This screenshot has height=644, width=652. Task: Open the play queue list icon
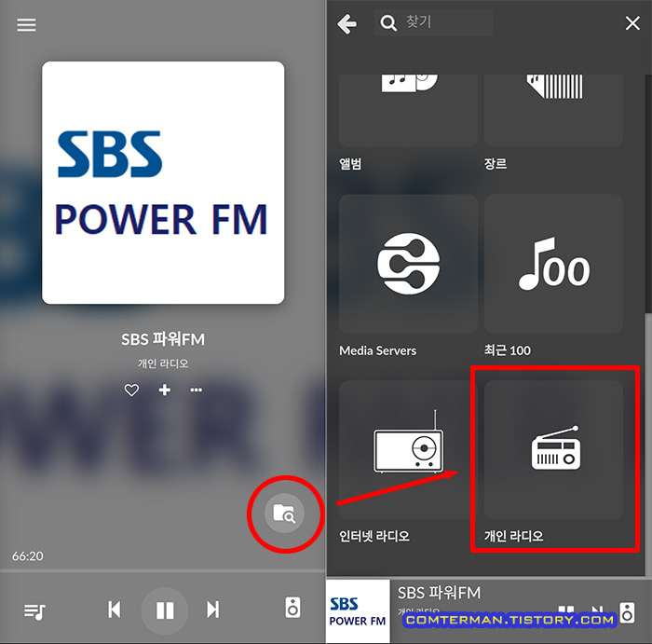click(34, 611)
